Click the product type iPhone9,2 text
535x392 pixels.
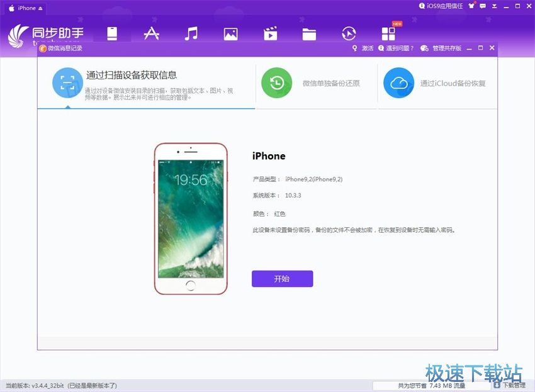coord(313,179)
